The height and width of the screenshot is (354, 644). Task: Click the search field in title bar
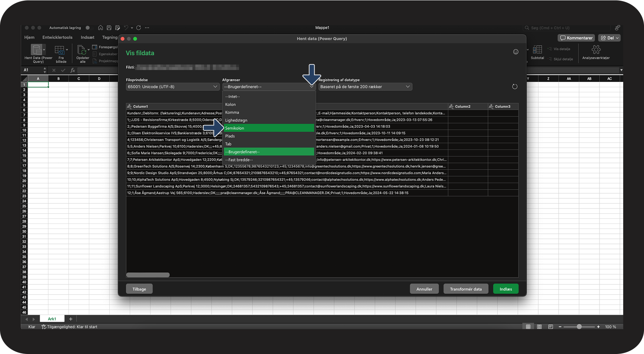[x=567, y=28]
